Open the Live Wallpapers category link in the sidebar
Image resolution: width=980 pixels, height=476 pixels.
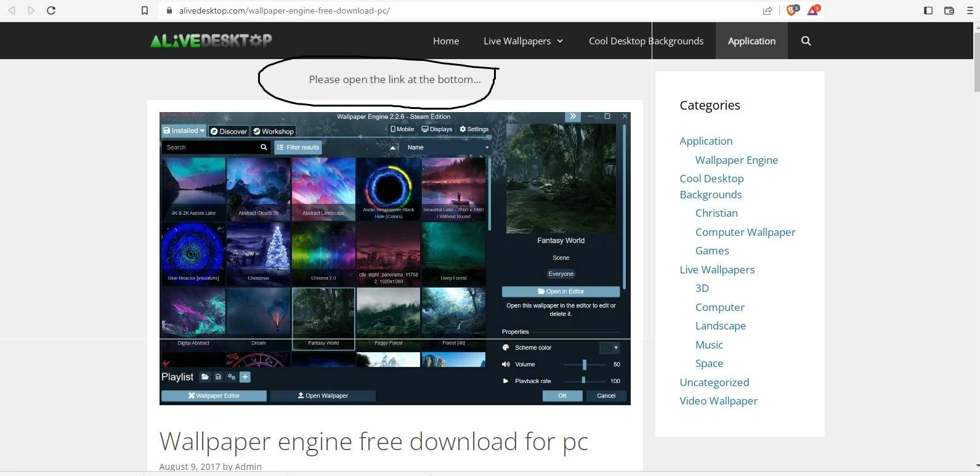pyautogui.click(x=717, y=270)
